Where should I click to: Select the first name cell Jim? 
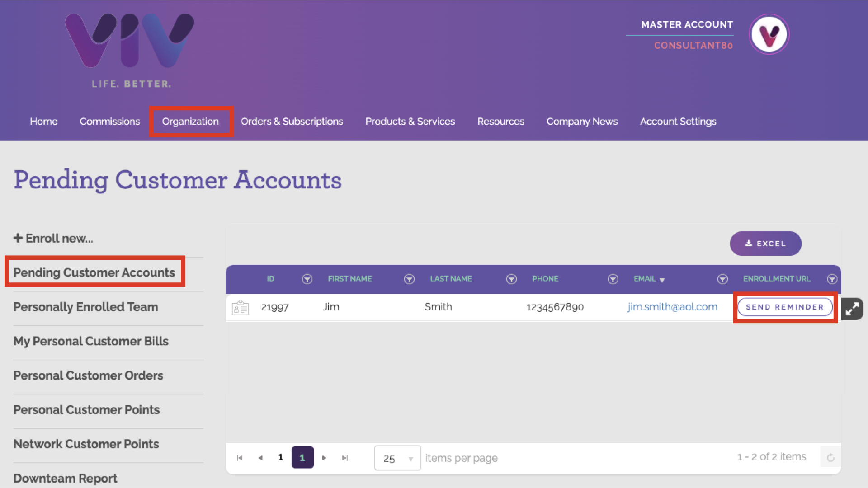330,307
